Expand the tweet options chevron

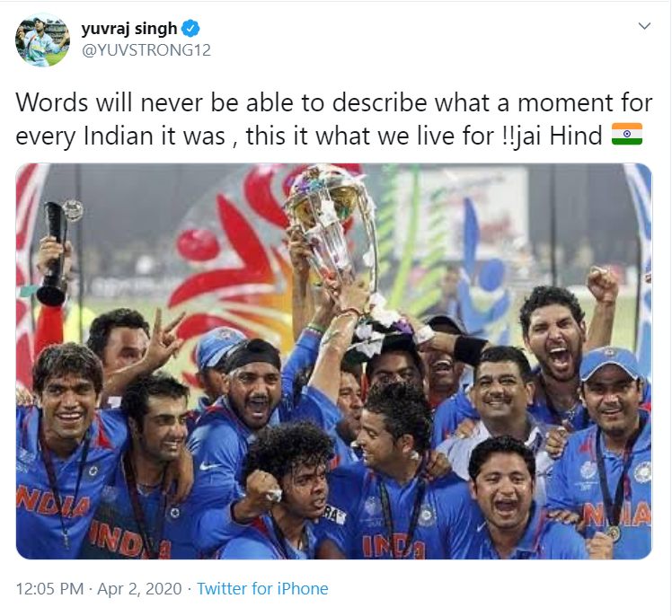pos(644,26)
